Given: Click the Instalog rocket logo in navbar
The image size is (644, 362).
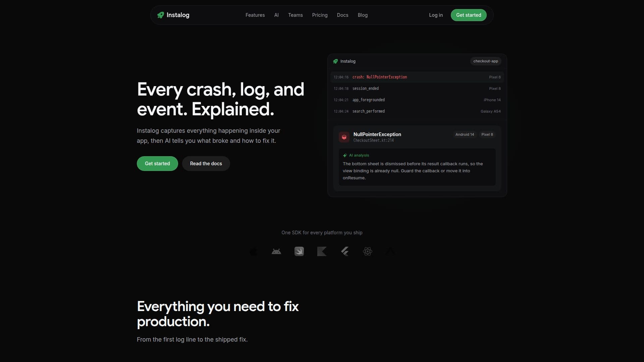Looking at the screenshot, I should pos(161,15).
